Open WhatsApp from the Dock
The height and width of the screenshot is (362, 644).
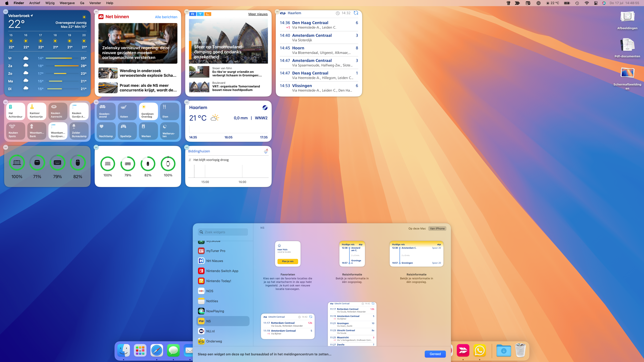[479, 350]
